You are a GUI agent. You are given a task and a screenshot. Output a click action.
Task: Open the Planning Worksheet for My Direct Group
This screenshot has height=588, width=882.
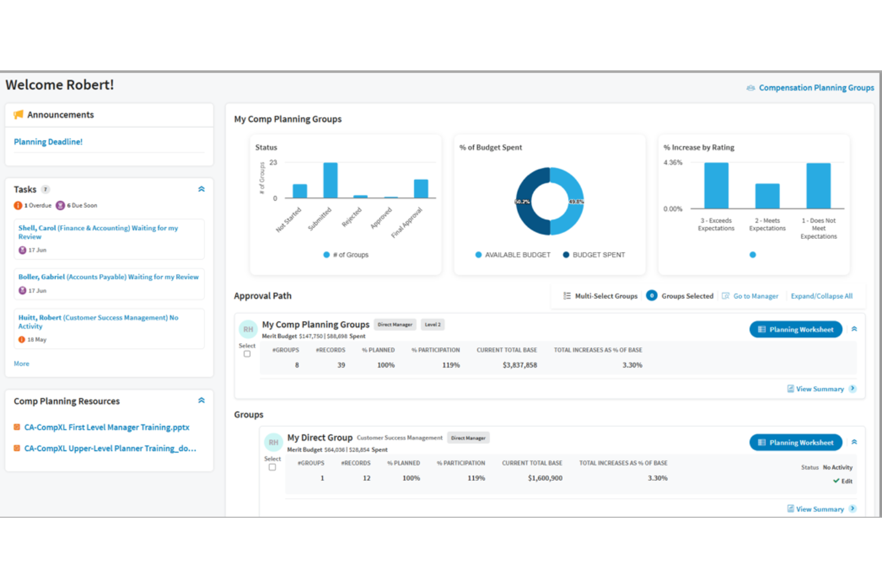pyautogui.click(x=796, y=442)
